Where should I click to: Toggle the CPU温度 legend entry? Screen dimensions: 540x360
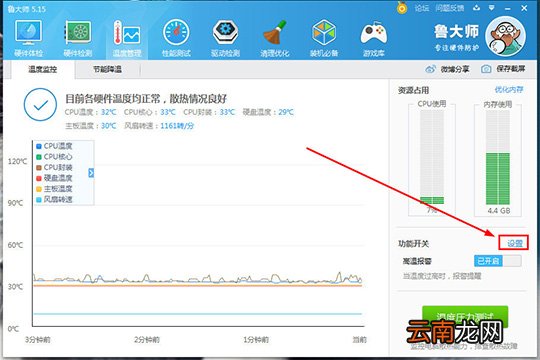54,146
